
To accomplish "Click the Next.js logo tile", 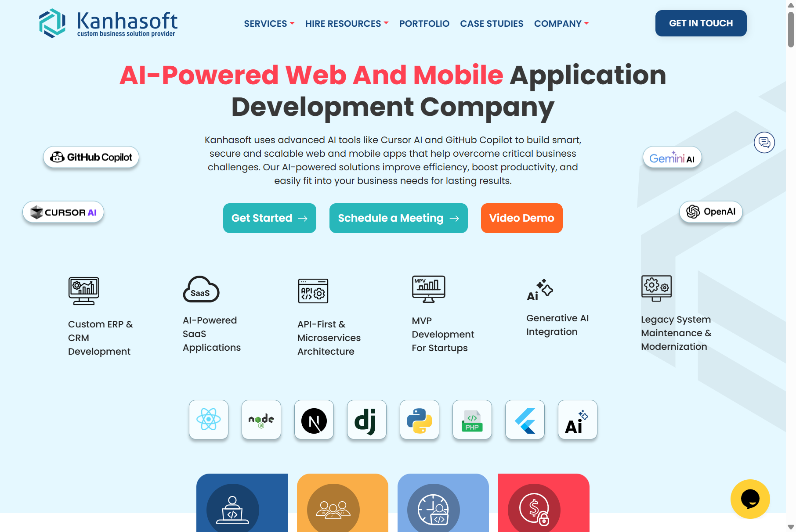I will click(314, 420).
